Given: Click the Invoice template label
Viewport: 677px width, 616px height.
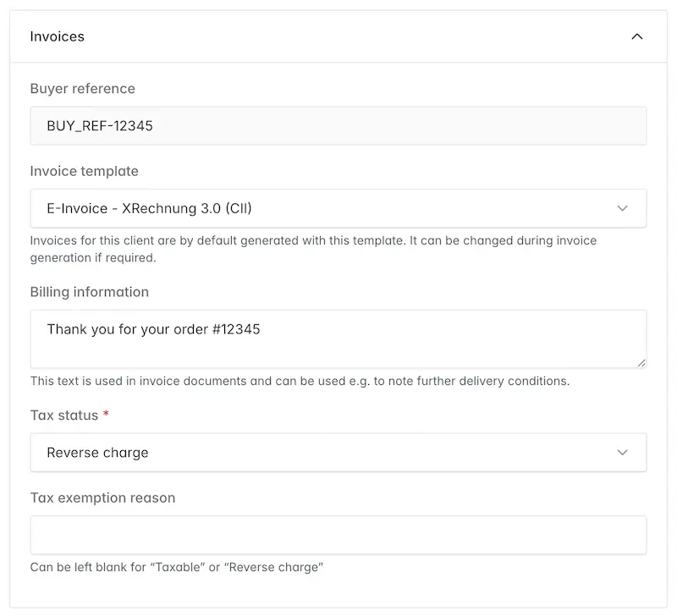Looking at the screenshot, I should coord(84,171).
